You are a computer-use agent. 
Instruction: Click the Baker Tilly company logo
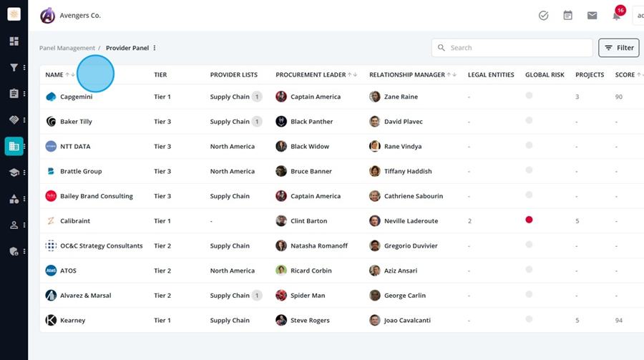point(51,122)
